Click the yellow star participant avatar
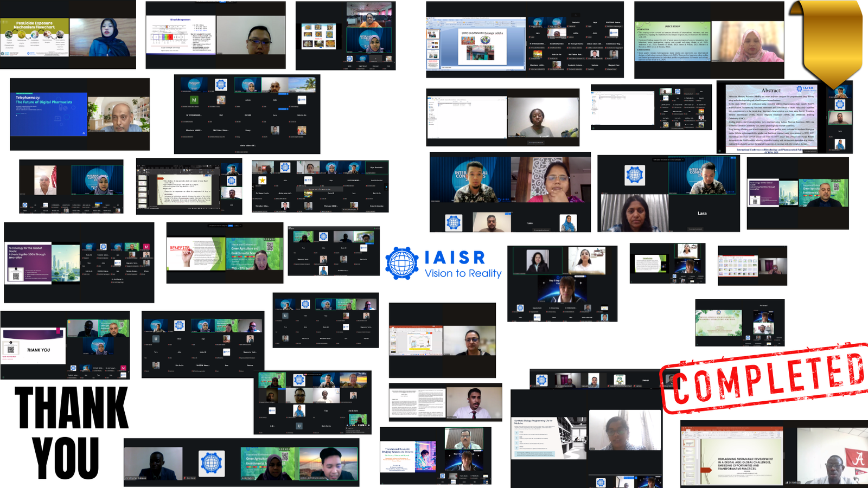The width and height of the screenshot is (868, 488). click(x=262, y=180)
